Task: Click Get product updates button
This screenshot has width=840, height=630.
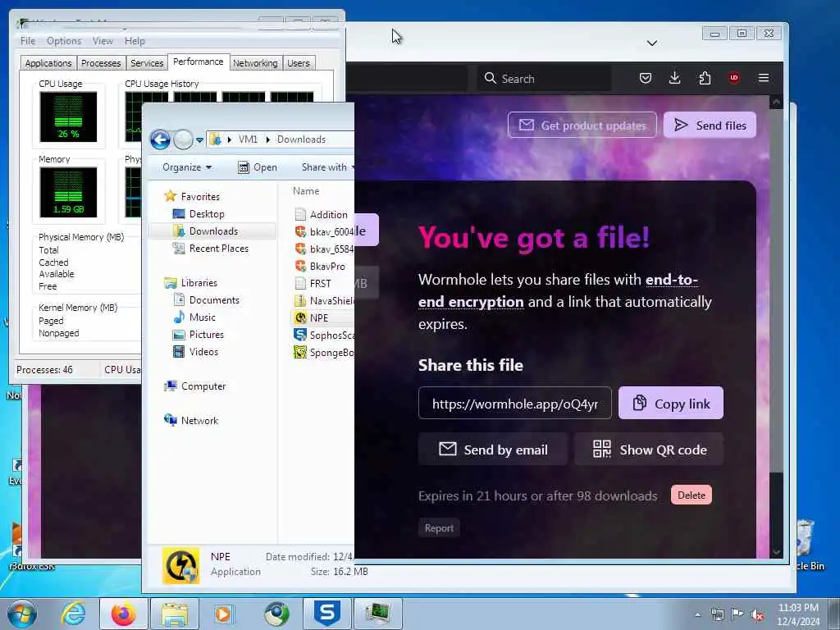Action: click(582, 126)
